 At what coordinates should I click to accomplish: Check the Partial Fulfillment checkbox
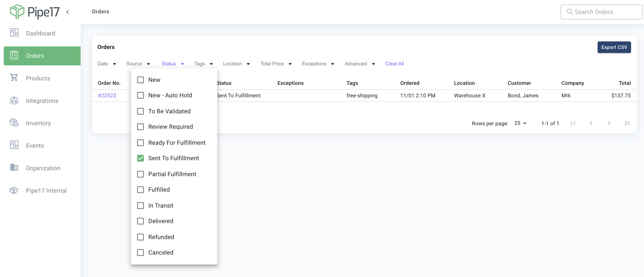(140, 174)
